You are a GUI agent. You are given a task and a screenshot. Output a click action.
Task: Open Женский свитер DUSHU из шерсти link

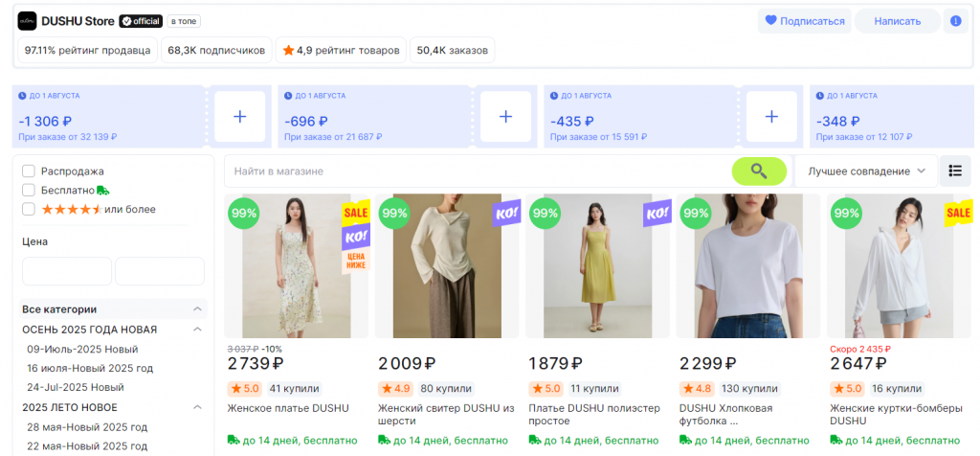point(446,415)
